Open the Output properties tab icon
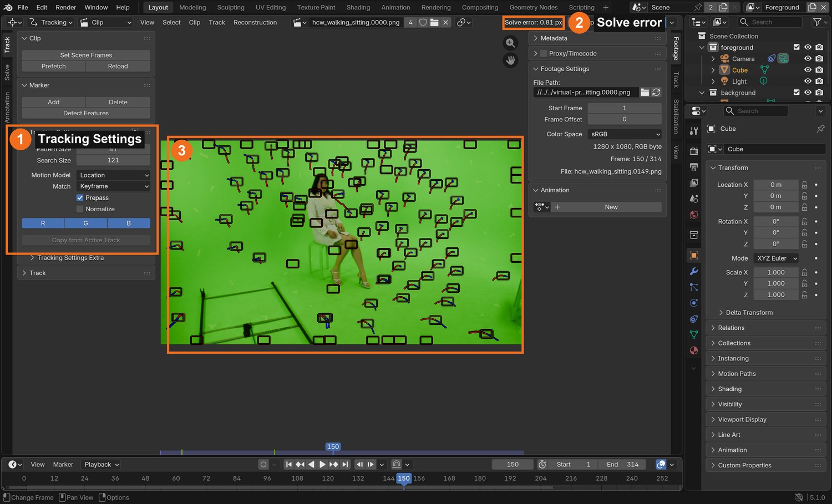The image size is (832, 504). click(694, 167)
